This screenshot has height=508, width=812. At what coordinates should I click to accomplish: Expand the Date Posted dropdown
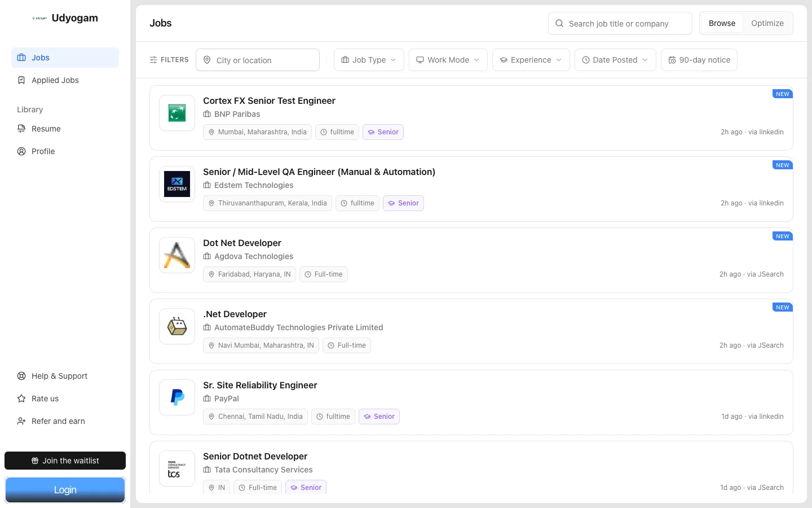[615, 60]
